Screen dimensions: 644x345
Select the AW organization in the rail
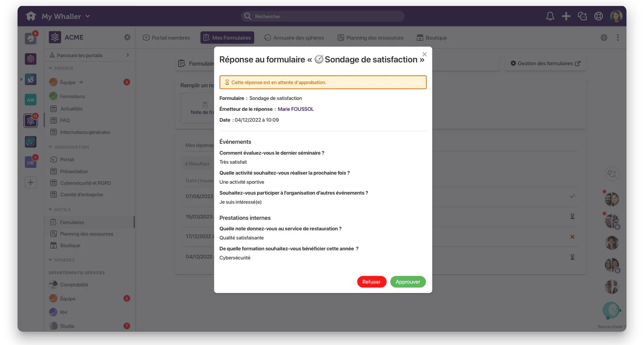(31, 100)
